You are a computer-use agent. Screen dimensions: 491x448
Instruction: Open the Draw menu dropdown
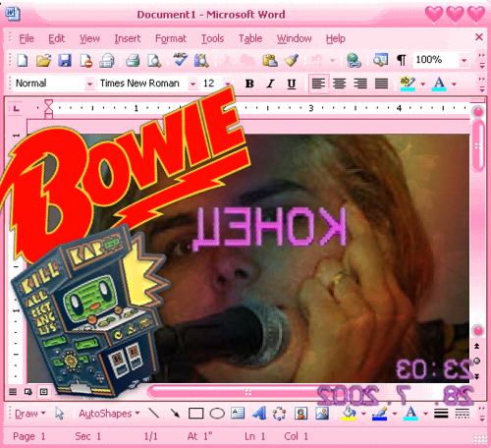tap(30, 414)
